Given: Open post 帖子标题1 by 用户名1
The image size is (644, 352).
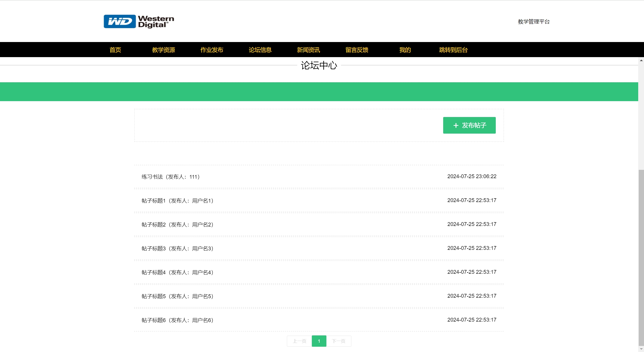Looking at the screenshot, I should click(x=177, y=201).
